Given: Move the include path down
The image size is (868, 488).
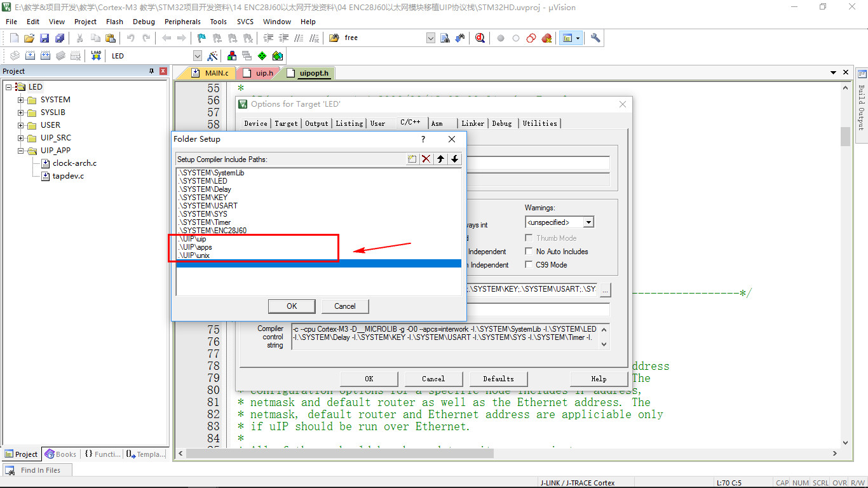Looking at the screenshot, I should 454,159.
